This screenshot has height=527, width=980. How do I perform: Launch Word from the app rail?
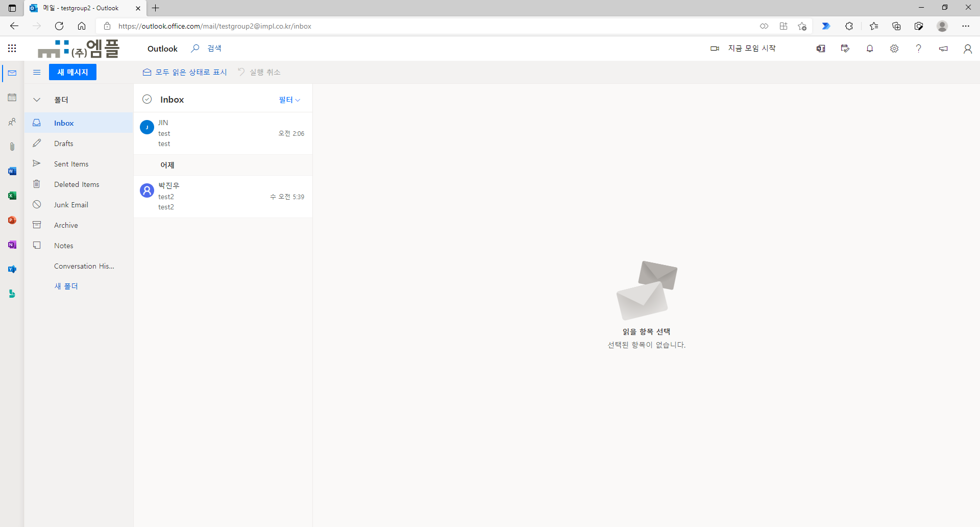(x=12, y=171)
